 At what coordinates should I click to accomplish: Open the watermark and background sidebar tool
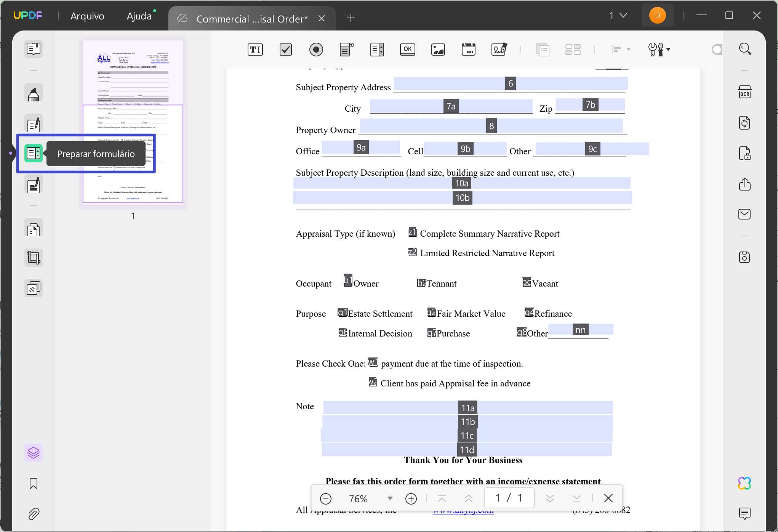(34, 288)
